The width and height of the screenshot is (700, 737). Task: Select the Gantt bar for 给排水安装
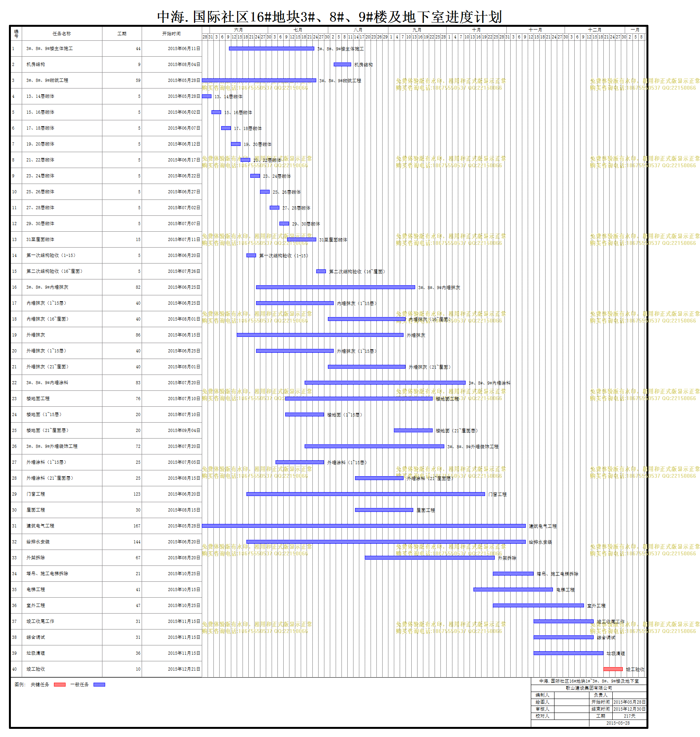(x=386, y=542)
